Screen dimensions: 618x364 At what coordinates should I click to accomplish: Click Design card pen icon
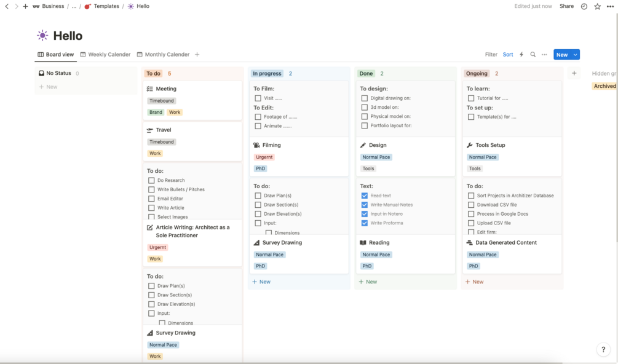363,145
